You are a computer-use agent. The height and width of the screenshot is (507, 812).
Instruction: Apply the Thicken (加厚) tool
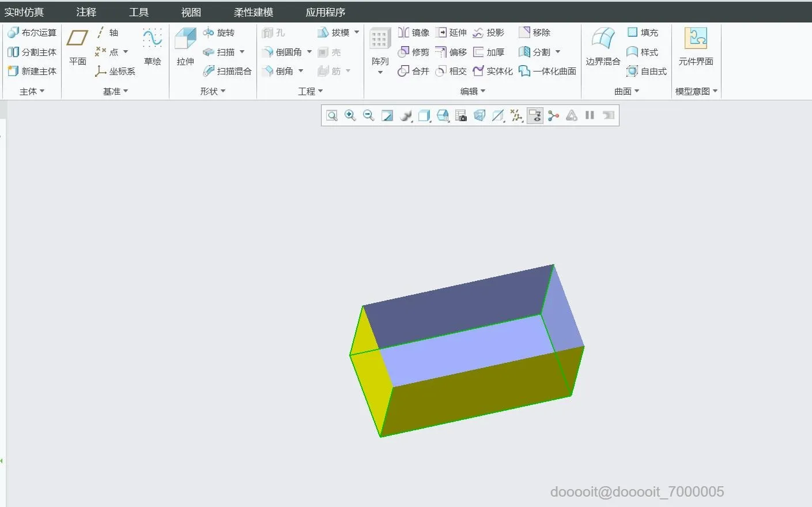(x=489, y=52)
